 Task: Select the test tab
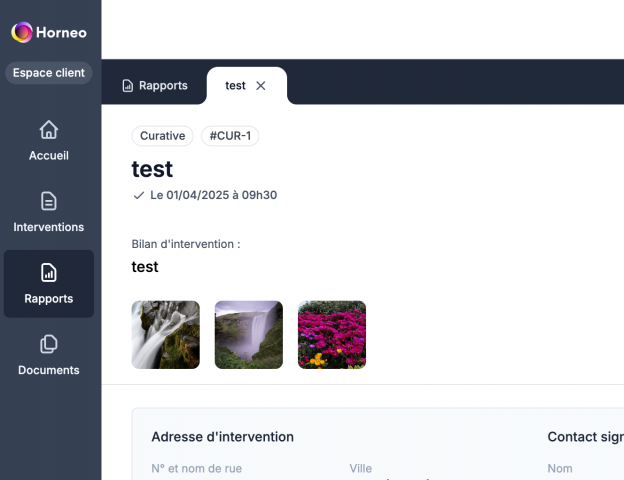point(235,86)
